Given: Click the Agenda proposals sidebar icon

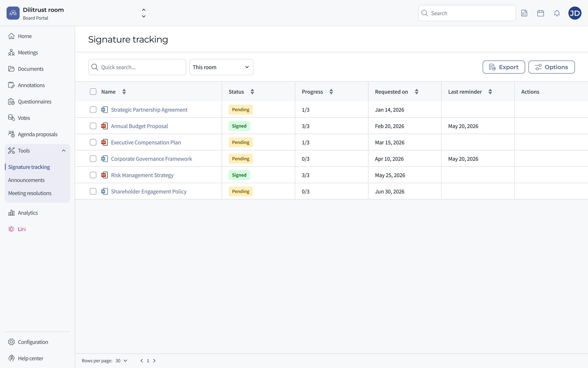Looking at the screenshot, I should (11, 134).
